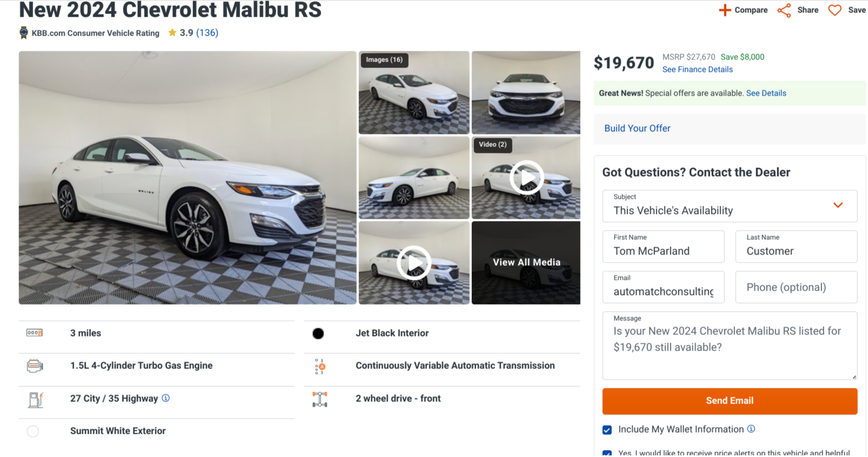Click the consumer rating star icon

172,32
